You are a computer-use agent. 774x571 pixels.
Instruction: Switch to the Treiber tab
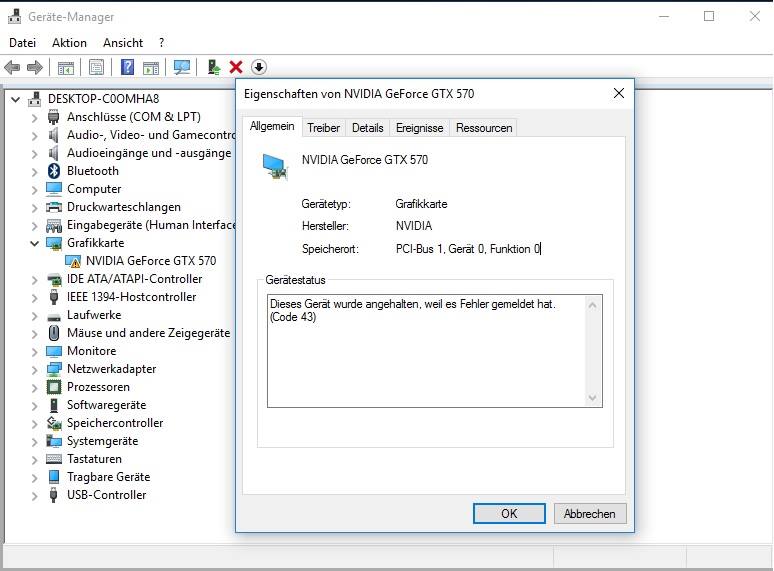pyautogui.click(x=323, y=128)
